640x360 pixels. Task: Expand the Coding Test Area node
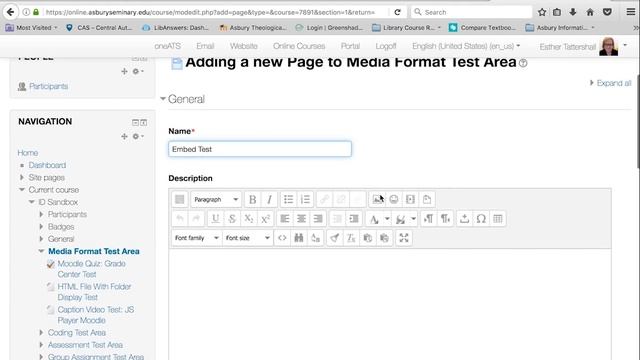pyautogui.click(x=41, y=333)
